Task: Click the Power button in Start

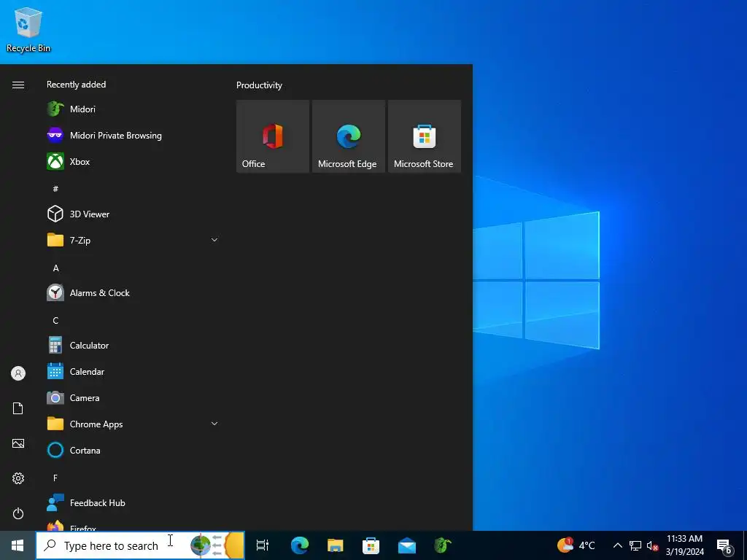Action: pos(18,513)
